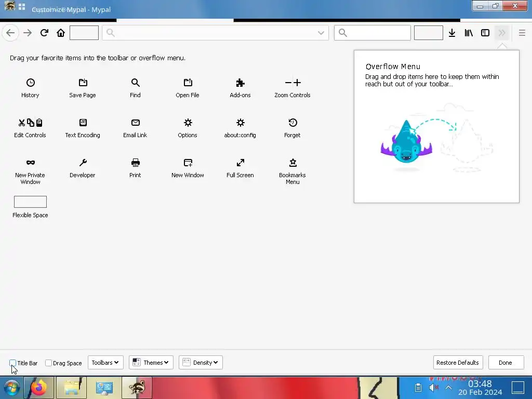
Task: Choose the Options gear item
Action: 188,128
